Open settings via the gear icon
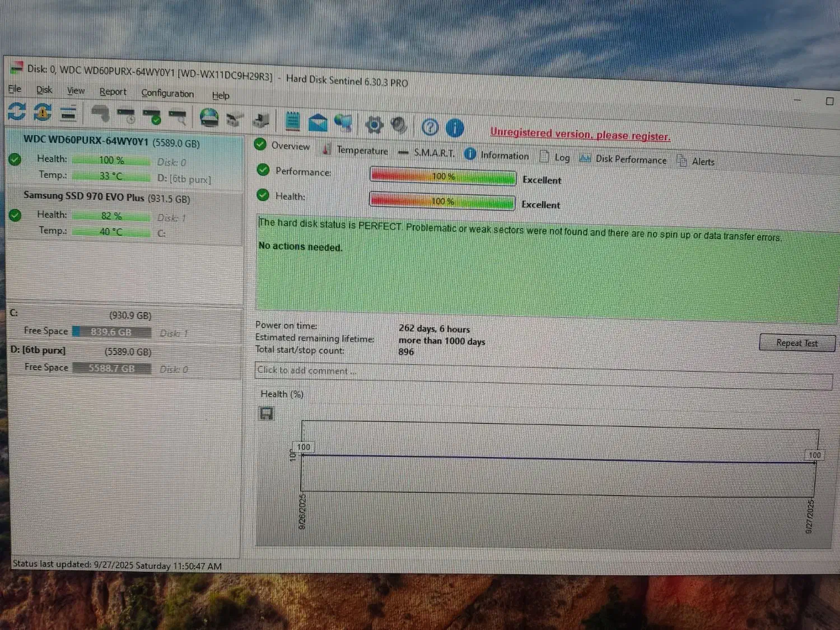This screenshot has height=630, width=840. pos(374,124)
